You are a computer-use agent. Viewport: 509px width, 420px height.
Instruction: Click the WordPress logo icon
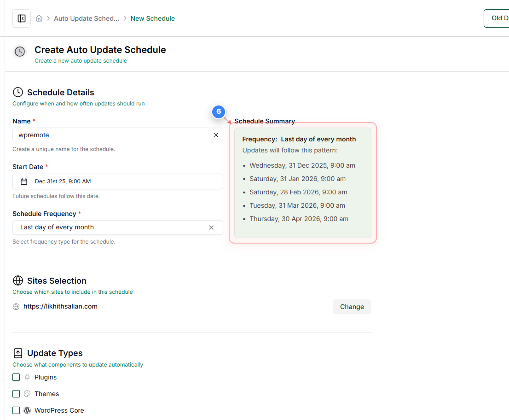[x=27, y=410]
